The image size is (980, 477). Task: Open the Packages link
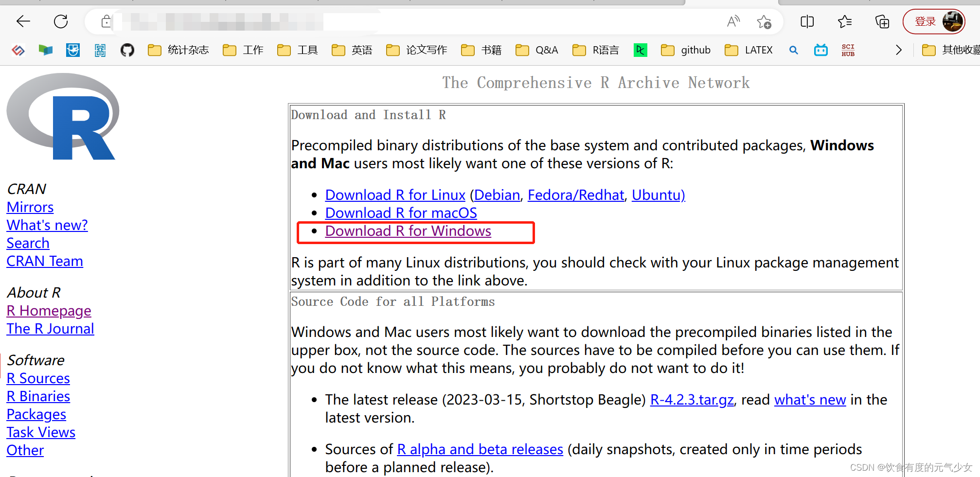coord(36,414)
